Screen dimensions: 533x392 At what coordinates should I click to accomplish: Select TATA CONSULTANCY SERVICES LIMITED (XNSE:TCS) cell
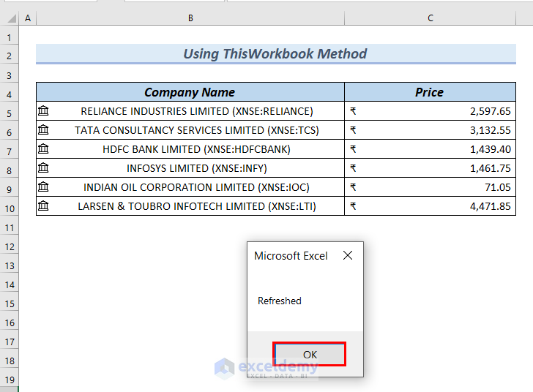(190, 130)
